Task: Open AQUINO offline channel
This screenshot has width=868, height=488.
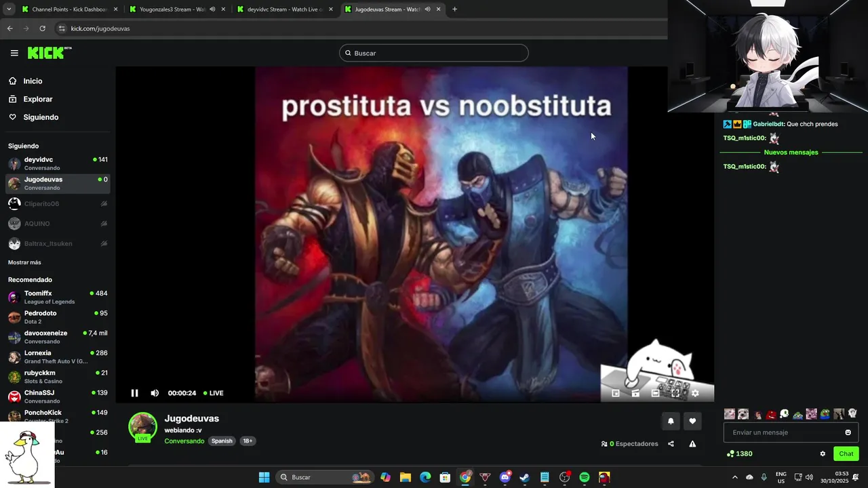Action: pyautogui.click(x=58, y=224)
